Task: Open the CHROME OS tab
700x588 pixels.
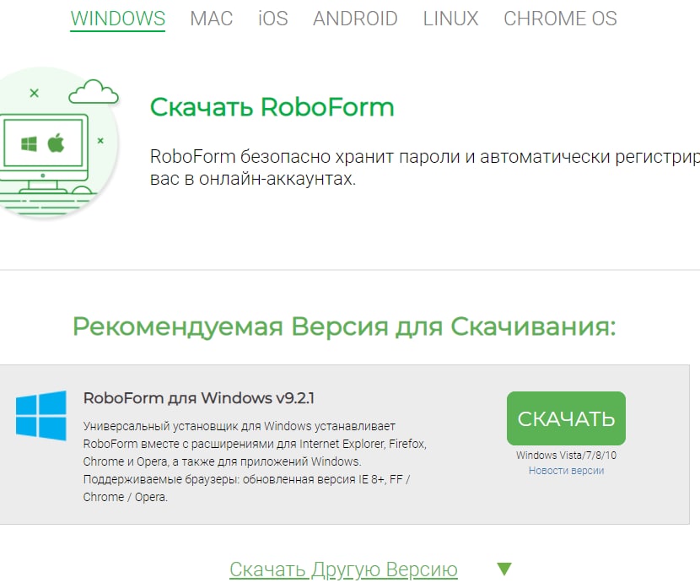Action: tap(560, 19)
